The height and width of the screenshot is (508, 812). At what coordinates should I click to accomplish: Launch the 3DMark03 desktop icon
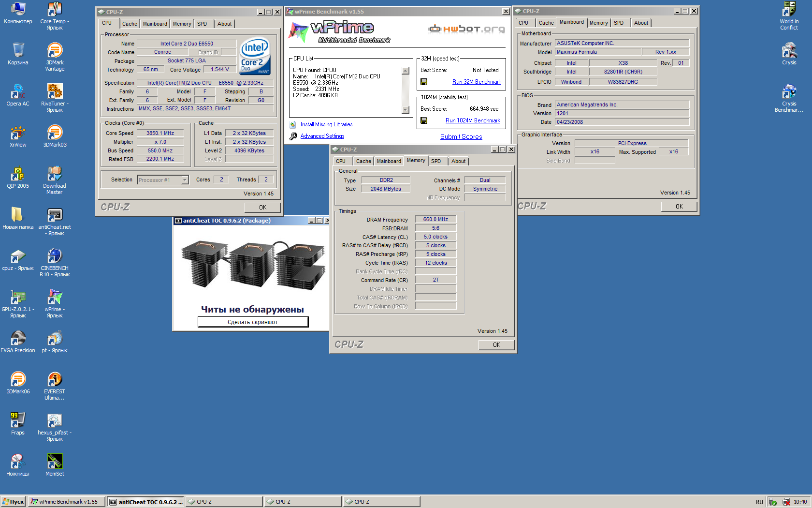pyautogui.click(x=55, y=133)
